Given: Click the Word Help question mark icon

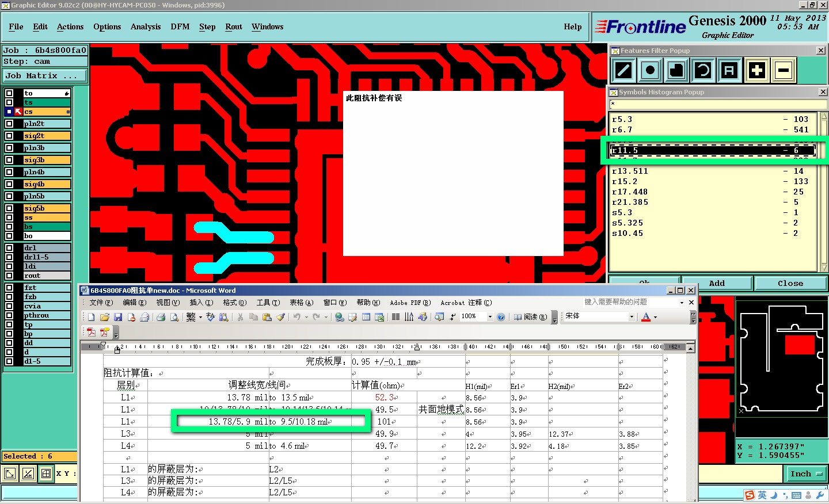Looking at the screenshot, I should tap(501, 317).
